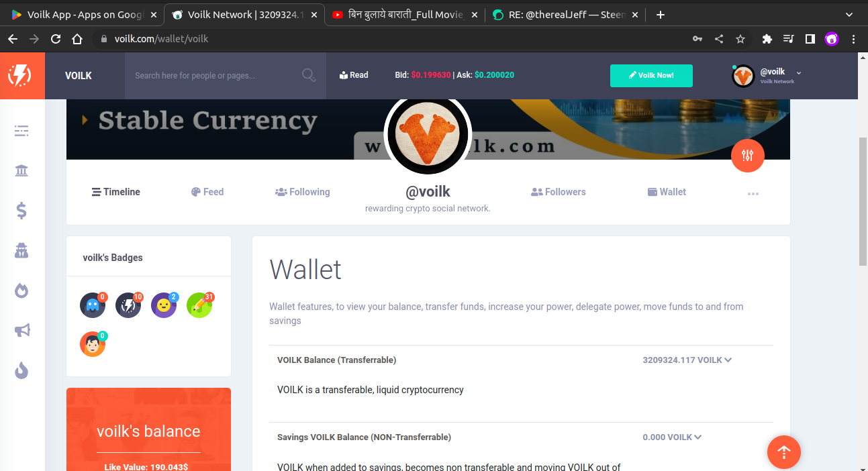The width and height of the screenshot is (868, 471).
Task: Click the voilk's balance card heading
Action: point(148,431)
